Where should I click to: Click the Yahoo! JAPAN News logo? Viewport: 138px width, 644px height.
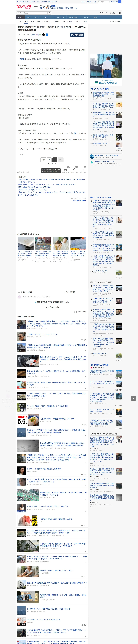click(27, 7)
